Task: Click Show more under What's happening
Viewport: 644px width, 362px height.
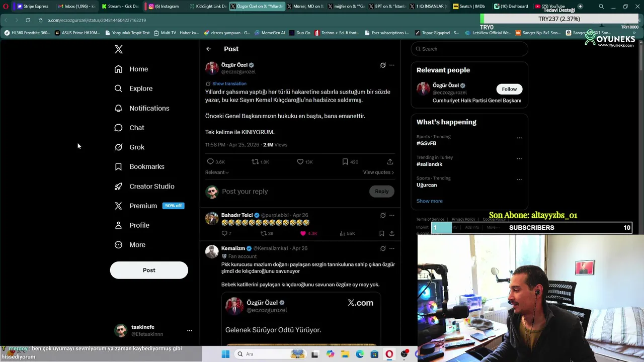Action: [430, 201]
